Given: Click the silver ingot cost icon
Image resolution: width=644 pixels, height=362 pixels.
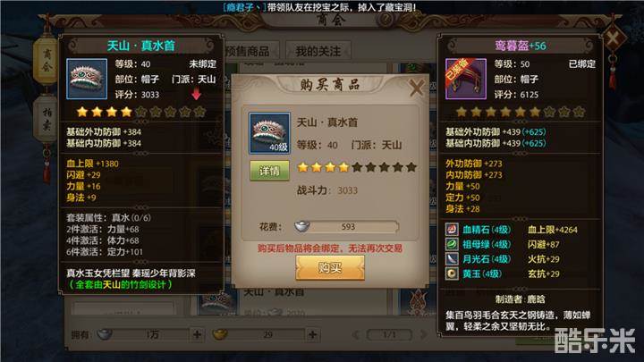Looking at the screenshot, I should (x=302, y=226).
